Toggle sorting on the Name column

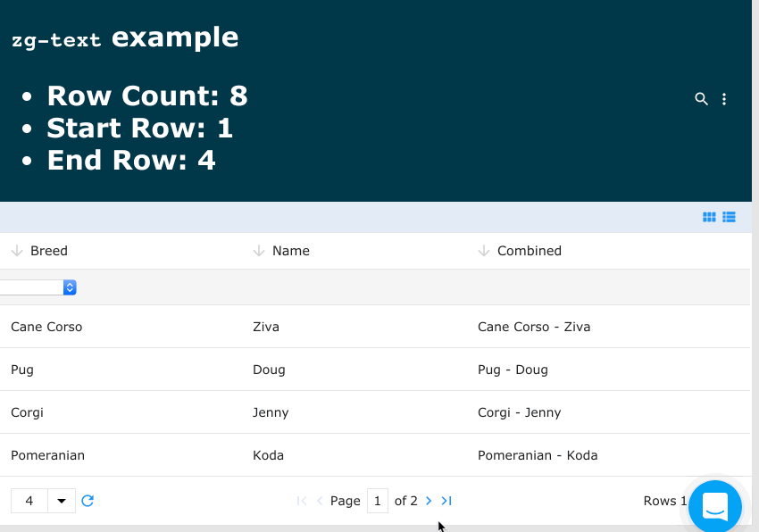pos(289,251)
